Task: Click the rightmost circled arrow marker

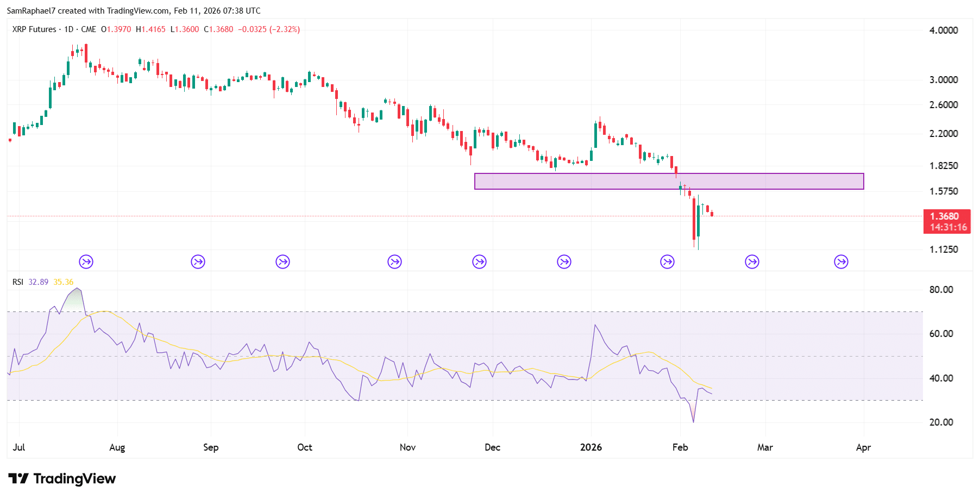Action: click(841, 261)
